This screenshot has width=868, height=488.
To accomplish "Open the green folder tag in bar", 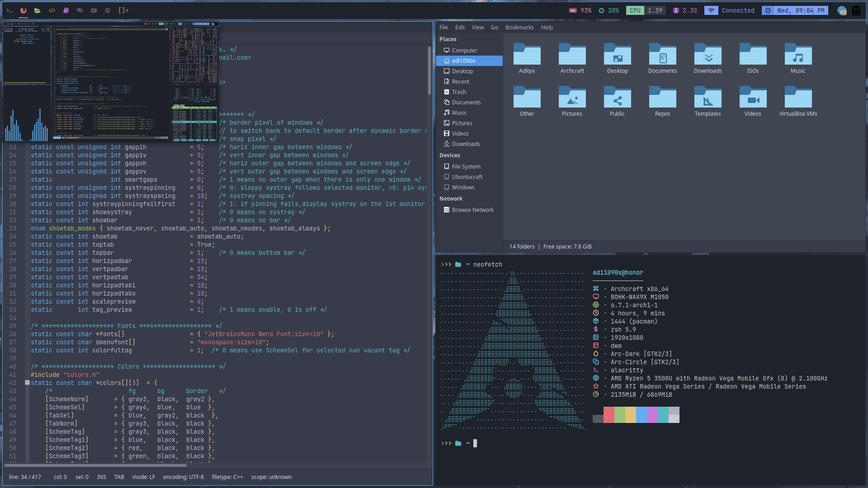I will [38, 10].
